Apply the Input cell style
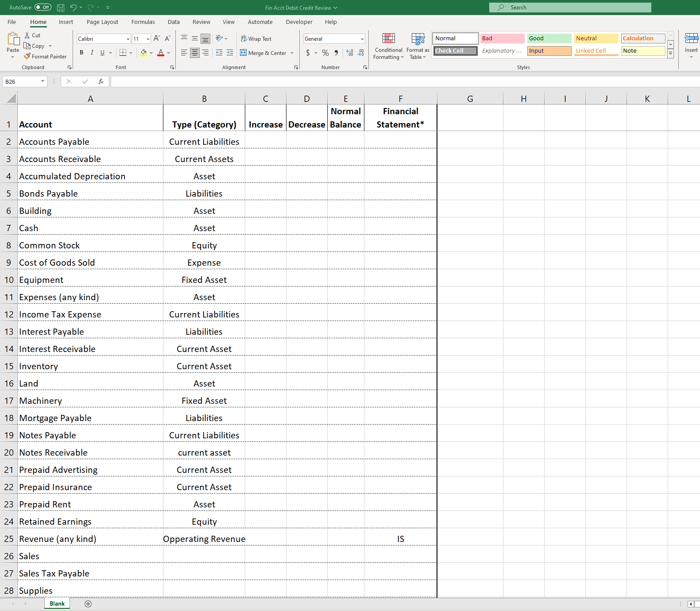 click(x=549, y=51)
